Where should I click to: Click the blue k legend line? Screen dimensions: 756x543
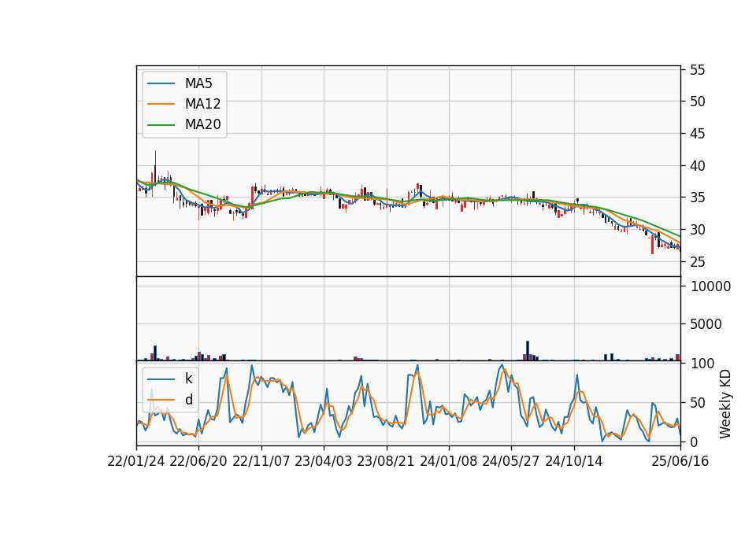[161, 379]
